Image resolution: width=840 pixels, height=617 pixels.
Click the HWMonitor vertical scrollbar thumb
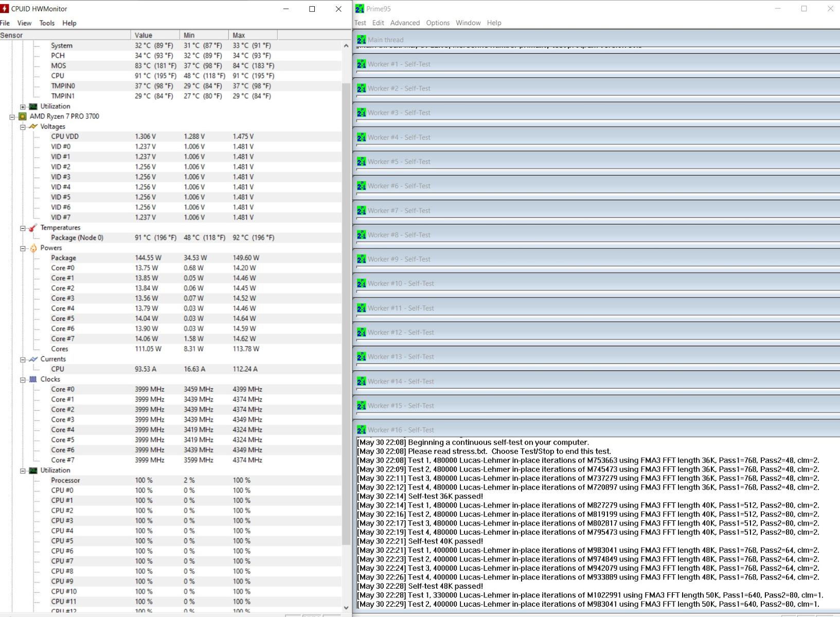346,314
